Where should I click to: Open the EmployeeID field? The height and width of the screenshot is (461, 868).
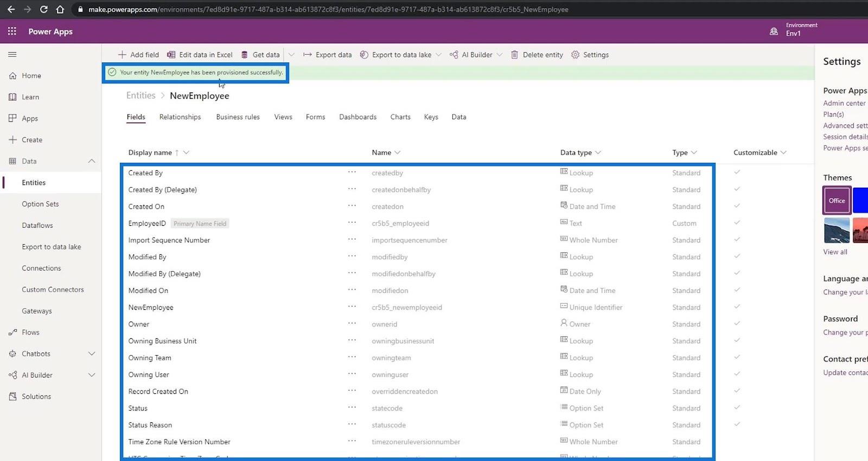coord(147,223)
